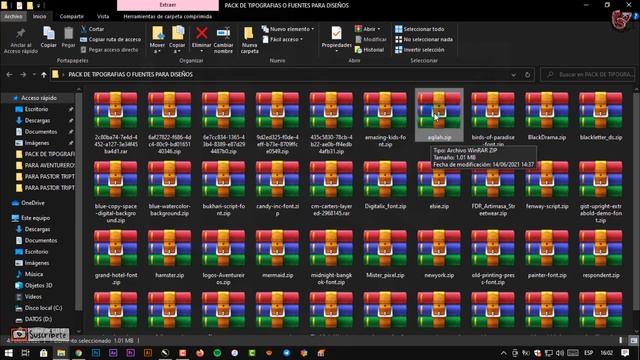The image size is (640, 360).
Task: Click the Extraer contextual tab
Action: click(x=168, y=5)
